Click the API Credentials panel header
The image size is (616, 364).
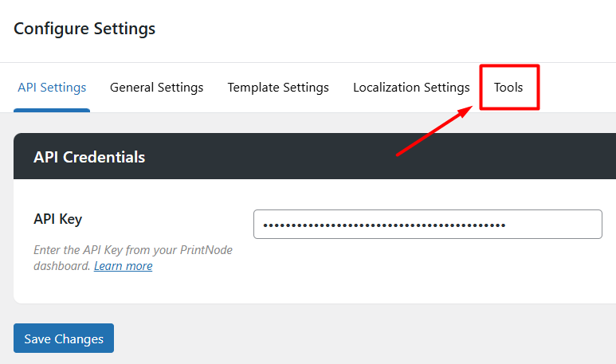pos(315,156)
